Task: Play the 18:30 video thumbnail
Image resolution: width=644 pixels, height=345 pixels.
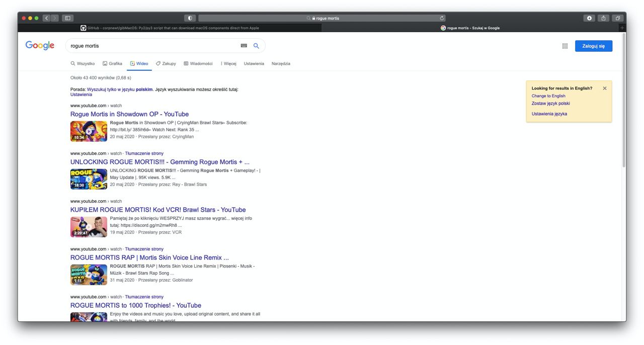Action: (x=89, y=179)
